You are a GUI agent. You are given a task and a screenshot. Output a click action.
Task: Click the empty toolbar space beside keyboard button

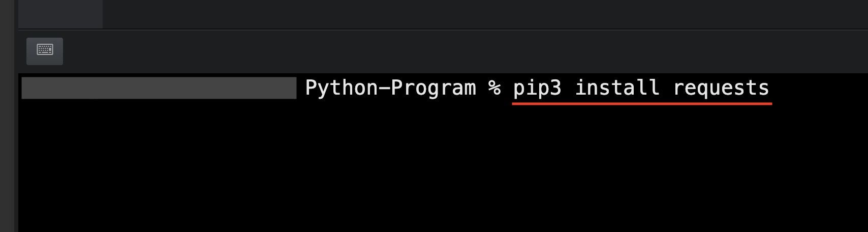click(x=457, y=51)
